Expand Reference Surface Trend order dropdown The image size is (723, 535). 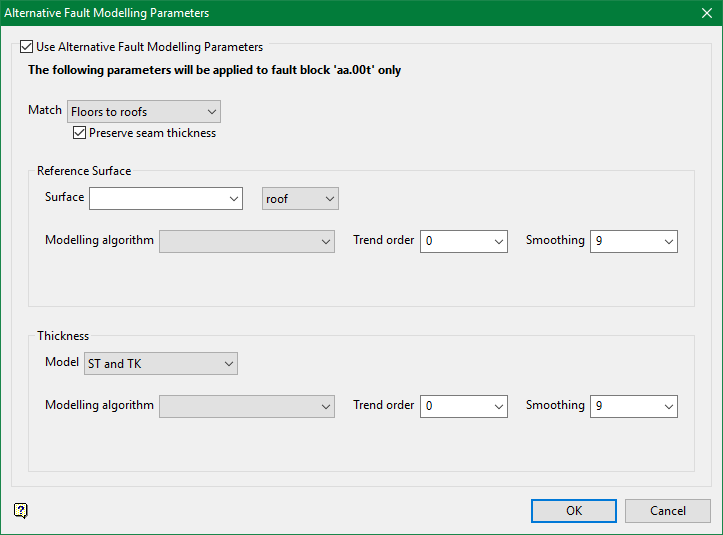click(498, 241)
